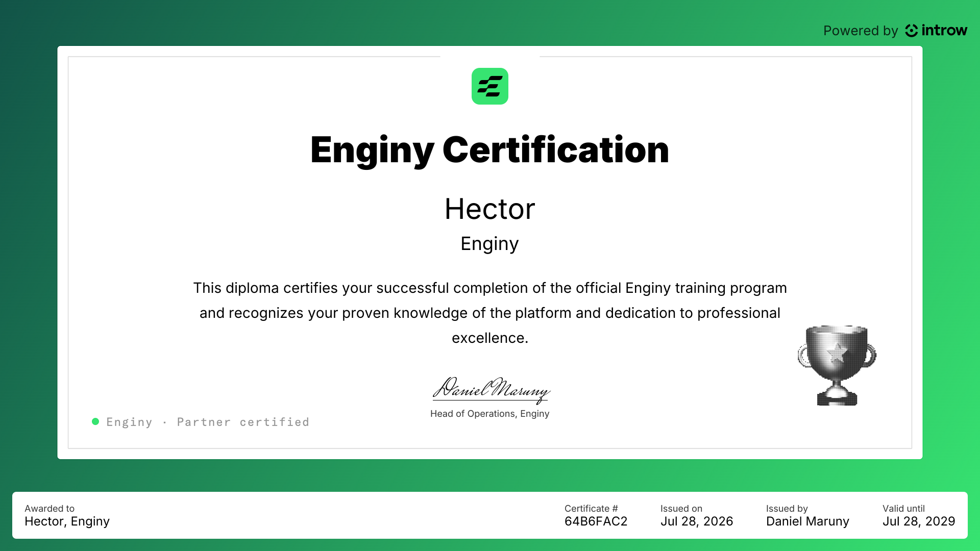
Task: Click the Head of Operations, Enginy caption
Action: click(490, 414)
